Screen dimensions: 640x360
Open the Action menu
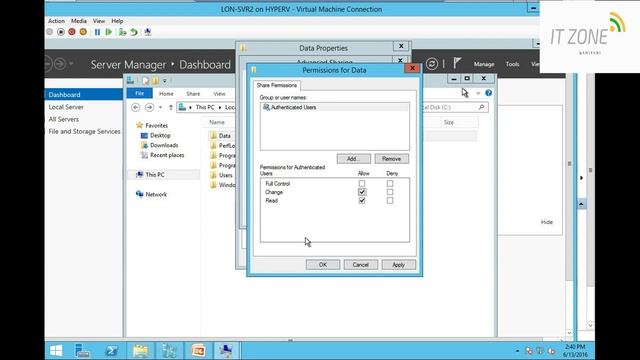[56, 21]
